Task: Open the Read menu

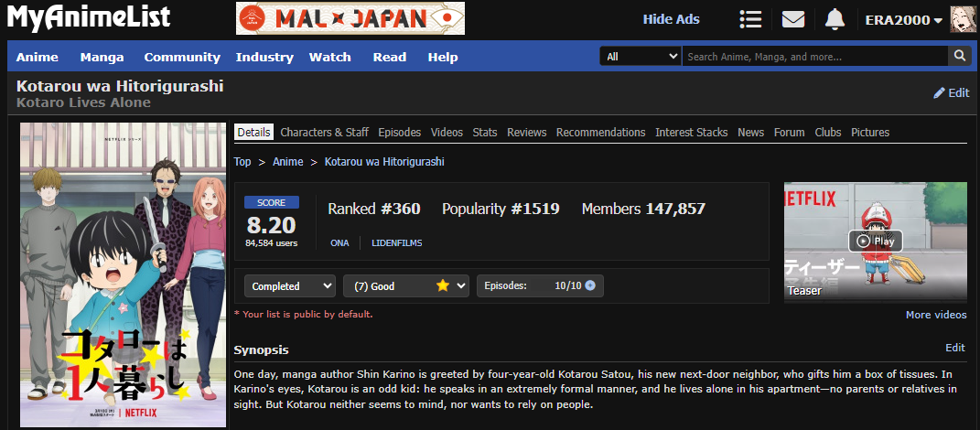Action: click(390, 57)
